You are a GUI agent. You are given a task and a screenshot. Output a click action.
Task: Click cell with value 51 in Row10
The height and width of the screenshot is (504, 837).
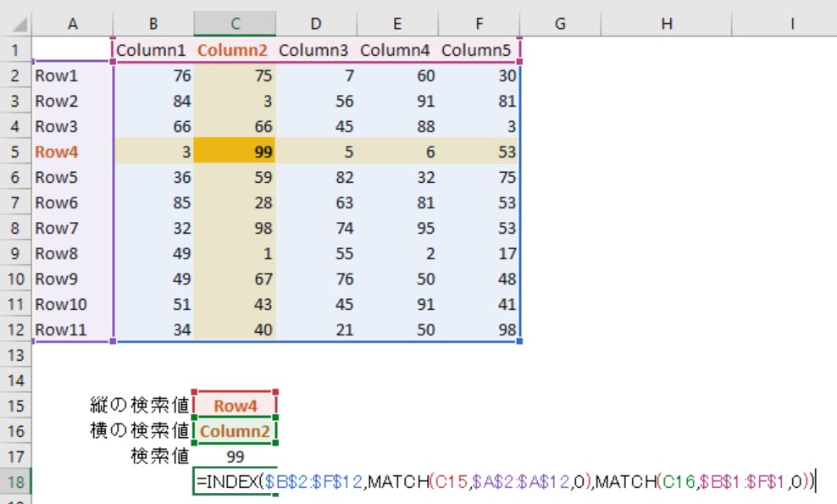(153, 304)
